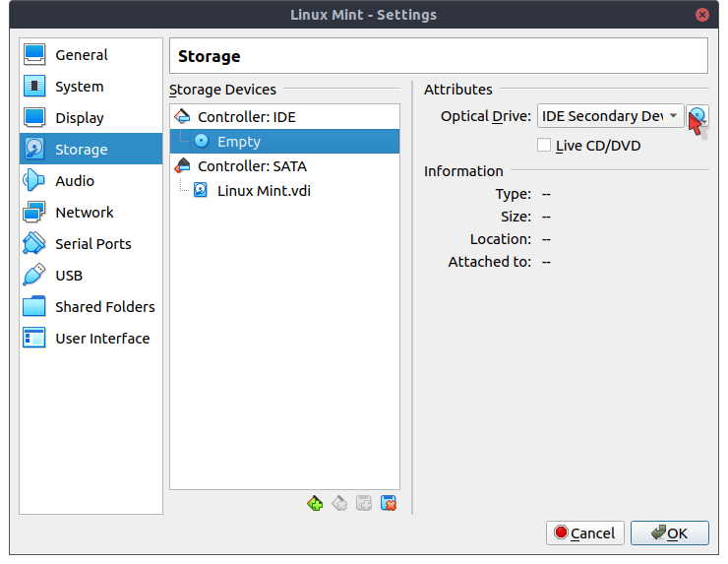Enable the Live CD/DVD checkbox
This screenshot has width=728, height=564.
pos(544,146)
